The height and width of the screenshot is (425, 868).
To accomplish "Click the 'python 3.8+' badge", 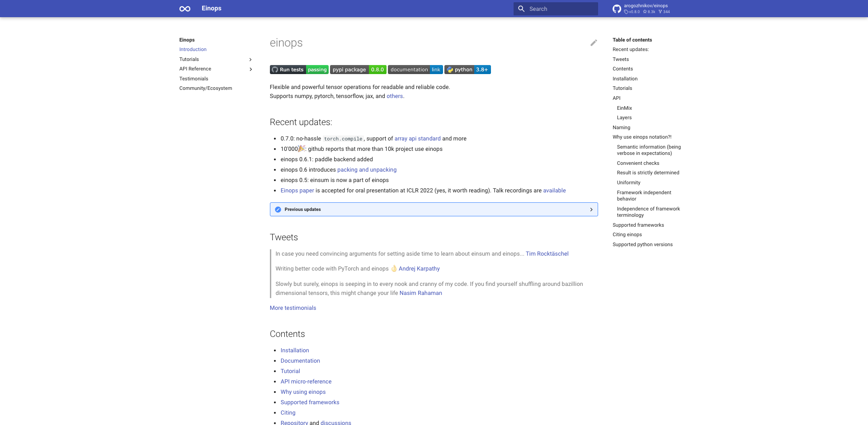I will tap(467, 70).
